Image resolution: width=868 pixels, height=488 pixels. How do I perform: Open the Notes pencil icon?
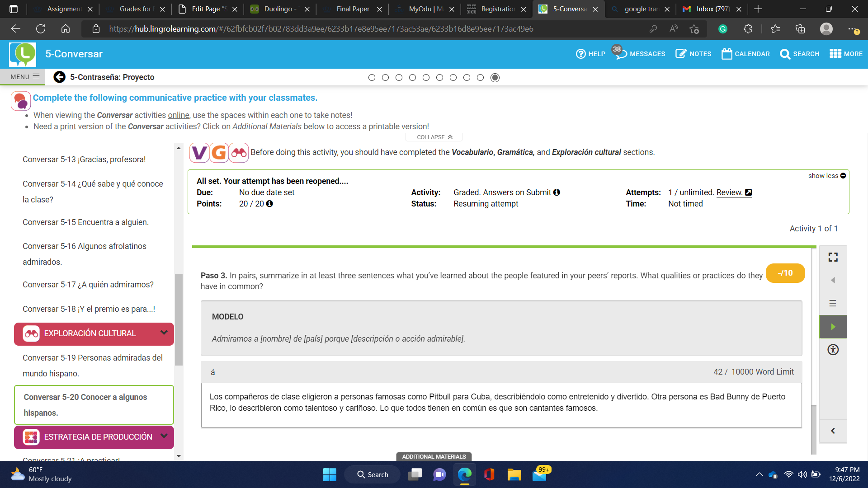click(x=681, y=54)
